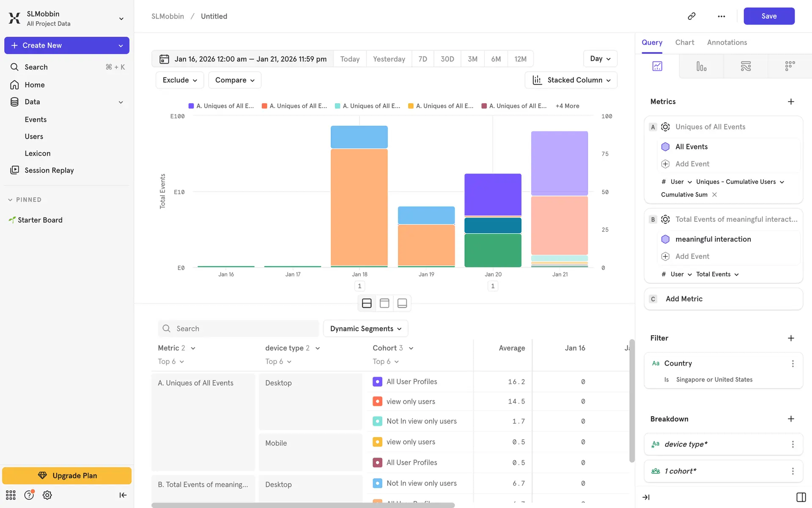Open the Chart tab
This screenshot has width=812, height=508.
(684, 42)
